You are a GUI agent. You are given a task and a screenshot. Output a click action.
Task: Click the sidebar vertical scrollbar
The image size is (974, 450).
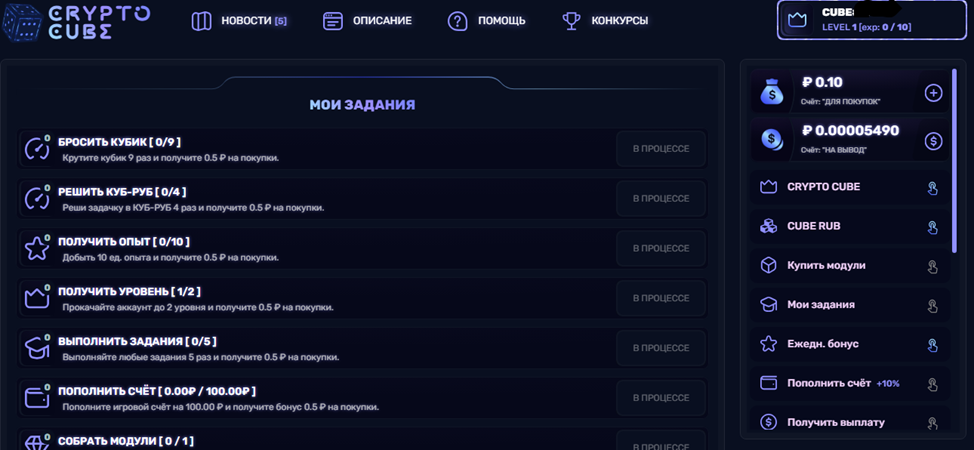[954, 160]
